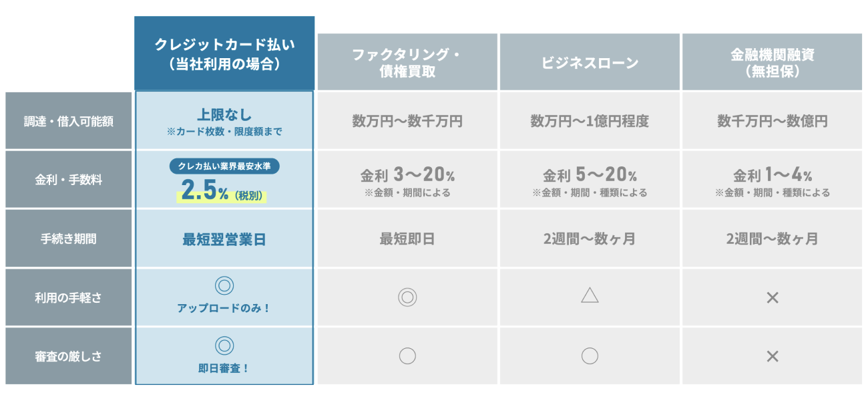868x401 pixels.
Task: Select the triangle mark under ビジネスローン
Action: click(590, 296)
